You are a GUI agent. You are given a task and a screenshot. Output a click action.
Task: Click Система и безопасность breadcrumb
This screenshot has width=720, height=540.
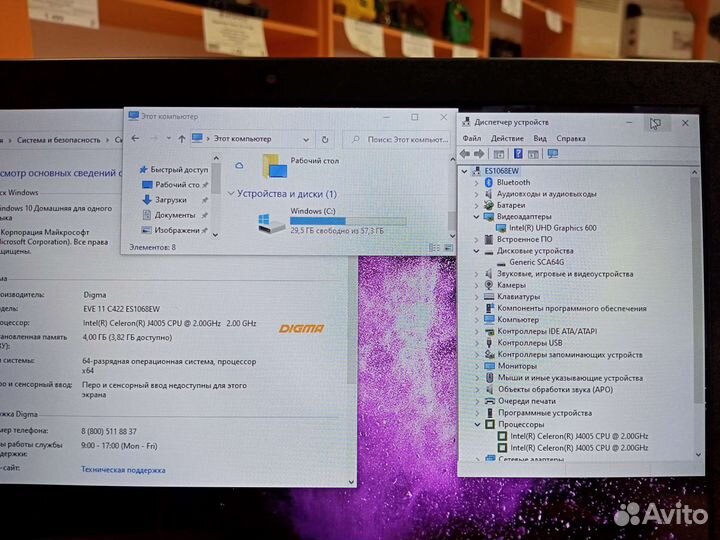pyautogui.click(x=58, y=140)
